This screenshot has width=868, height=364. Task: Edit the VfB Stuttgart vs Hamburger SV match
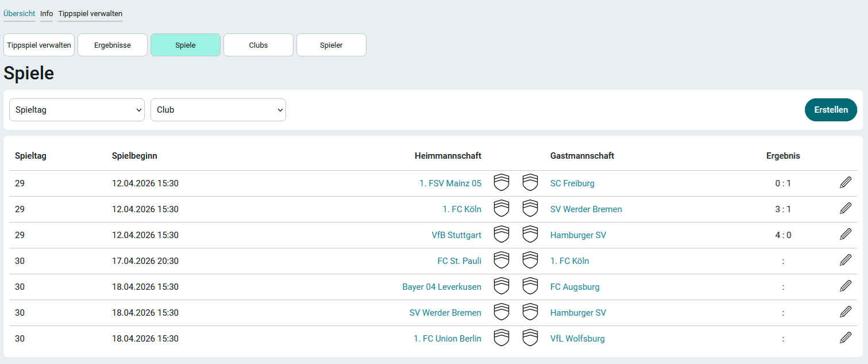tap(846, 235)
